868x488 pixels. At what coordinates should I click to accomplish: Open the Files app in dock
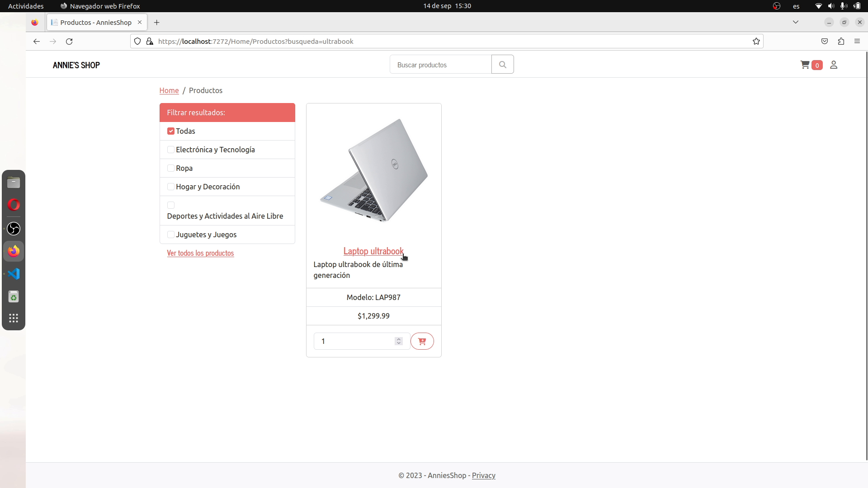(14, 183)
